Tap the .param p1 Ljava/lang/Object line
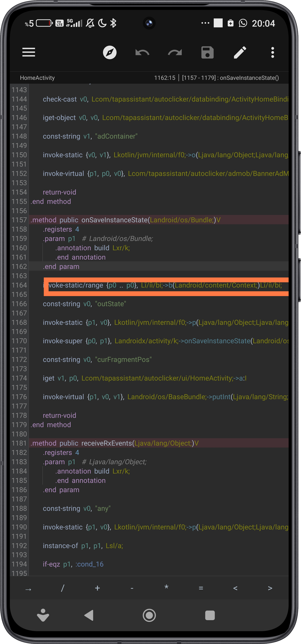This screenshot has height=644, width=301. pos(95,462)
